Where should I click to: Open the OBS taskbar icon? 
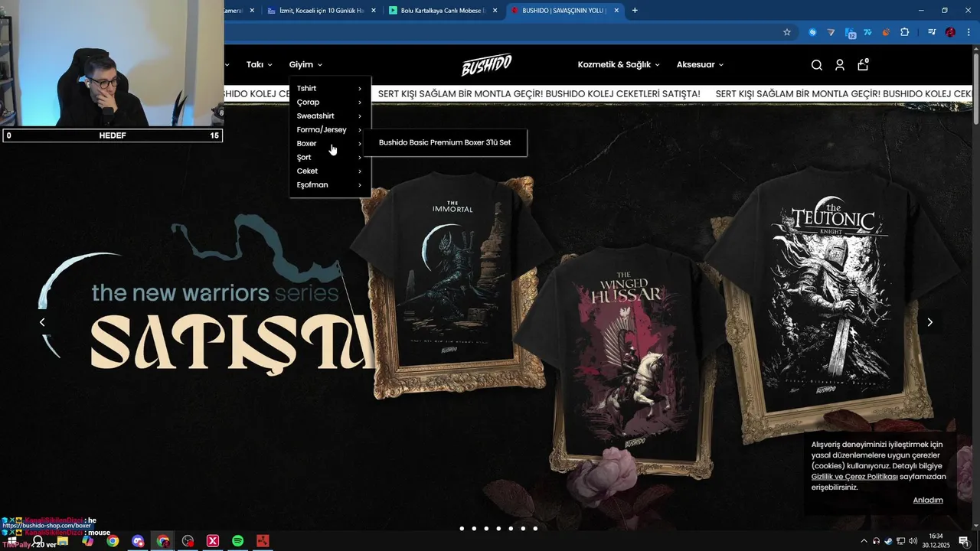click(188, 541)
